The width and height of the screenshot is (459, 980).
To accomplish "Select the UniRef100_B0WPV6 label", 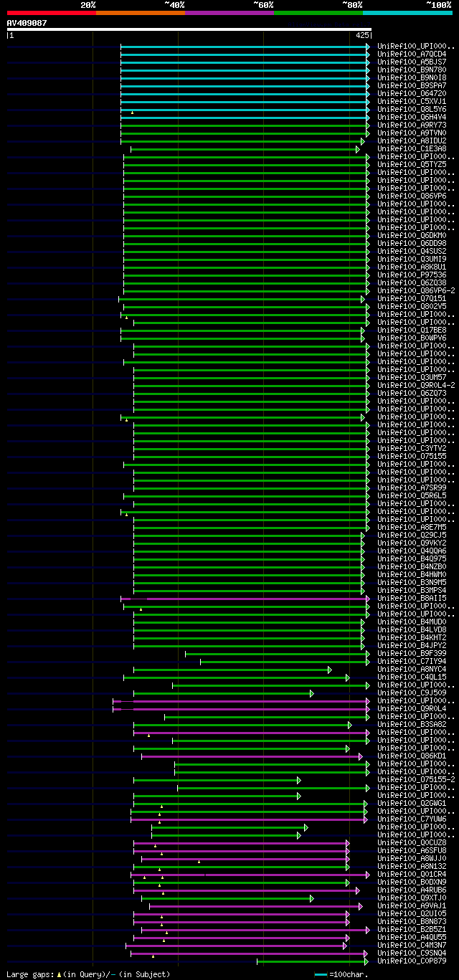I will [x=412, y=338].
